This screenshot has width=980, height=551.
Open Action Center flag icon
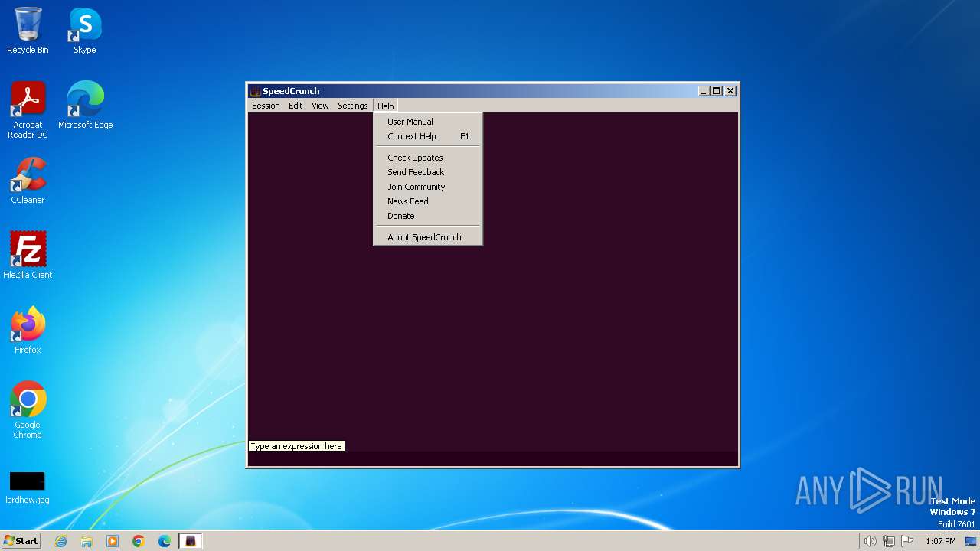tap(907, 541)
